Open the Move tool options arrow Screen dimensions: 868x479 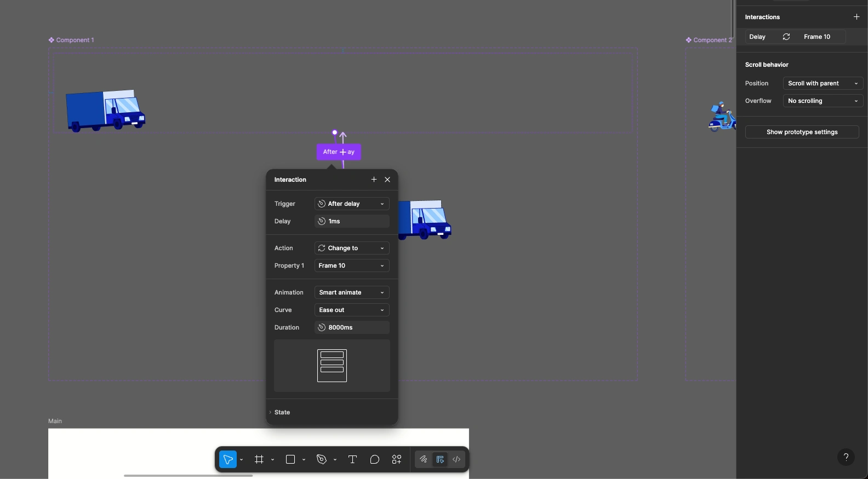click(x=242, y=460)
